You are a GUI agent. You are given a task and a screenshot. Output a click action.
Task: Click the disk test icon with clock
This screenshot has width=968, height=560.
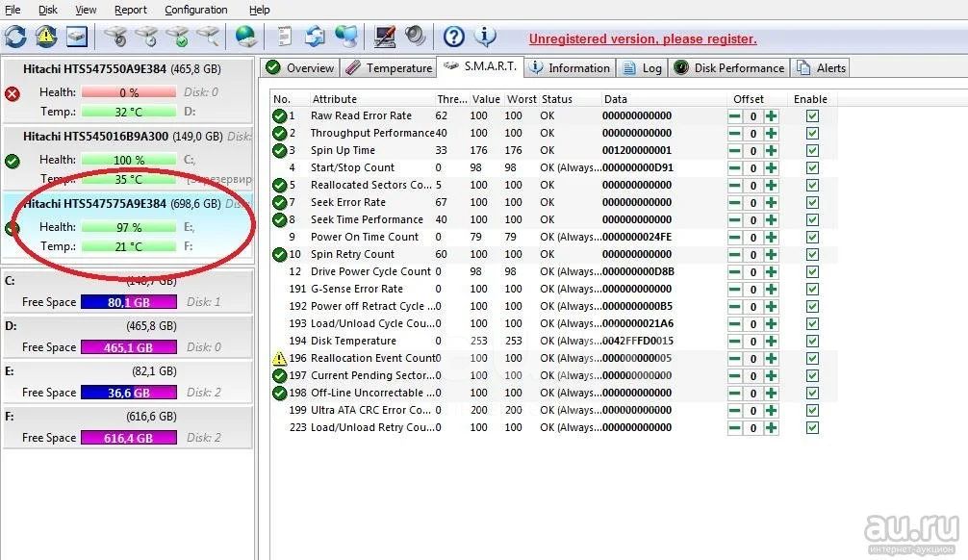(147, 37)
